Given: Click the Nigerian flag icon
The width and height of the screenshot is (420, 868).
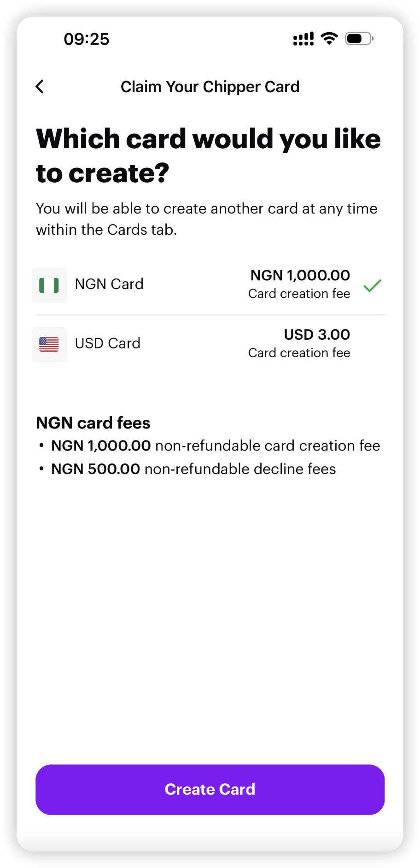Looking at the screenshot, I should point(49,285).
